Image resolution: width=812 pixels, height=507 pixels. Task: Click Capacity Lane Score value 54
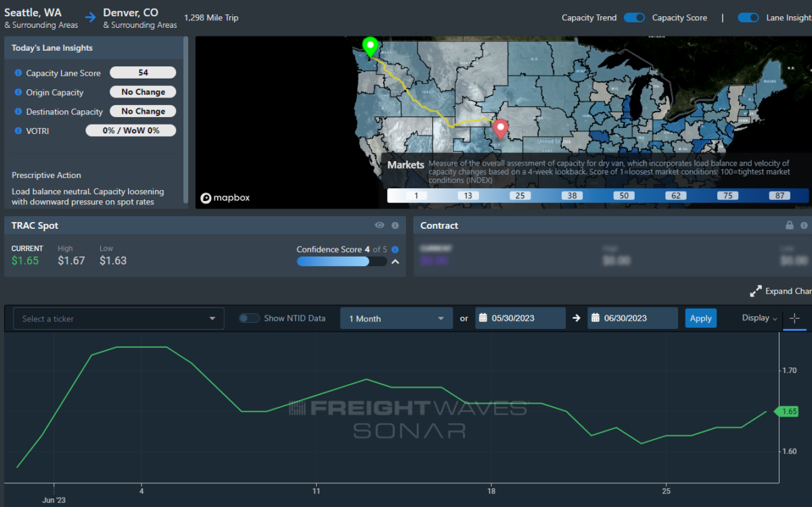143,72
